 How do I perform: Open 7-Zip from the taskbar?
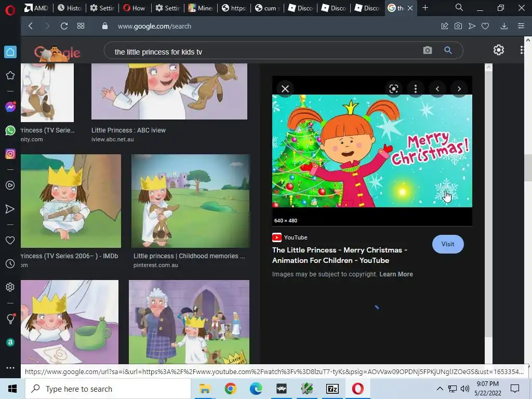coord(332,389)
